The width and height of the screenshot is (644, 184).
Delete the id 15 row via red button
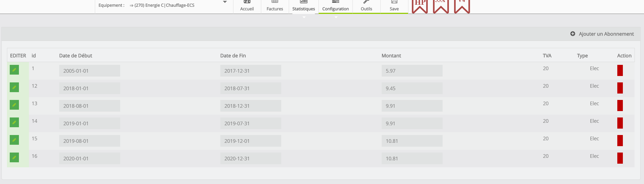tap(620, 141)
